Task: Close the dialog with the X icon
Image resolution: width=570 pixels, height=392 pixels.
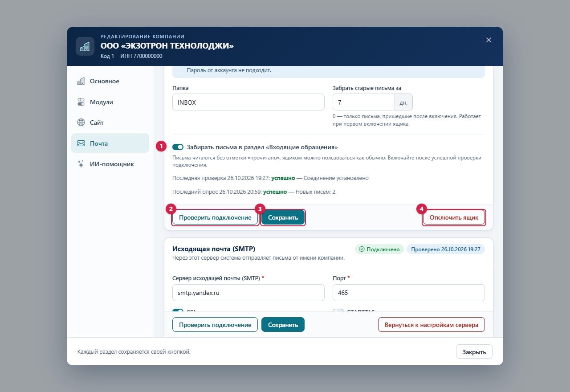Action: pyautogui.click(x=489, y=40)
